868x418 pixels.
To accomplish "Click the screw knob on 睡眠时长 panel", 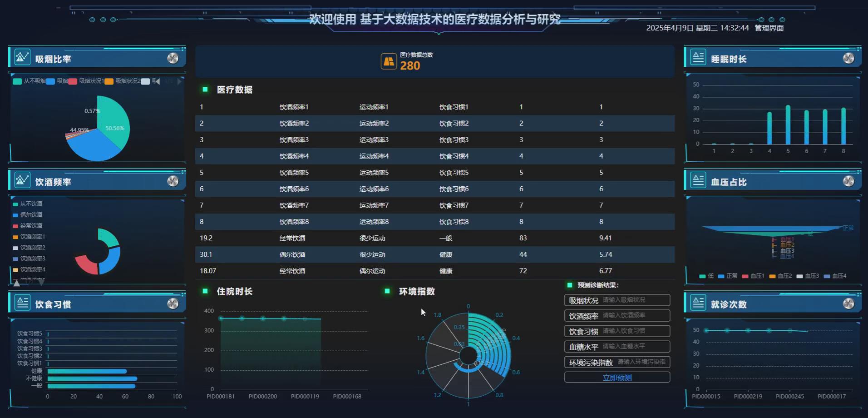I will click(848, 58).
